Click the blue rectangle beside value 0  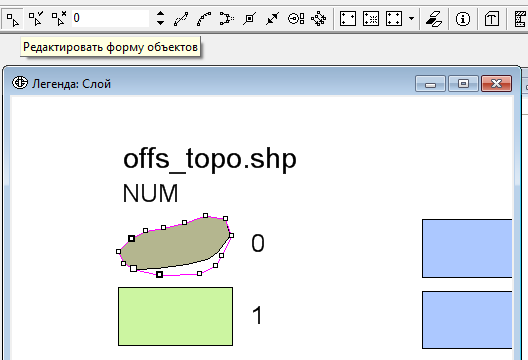point(467,249)
